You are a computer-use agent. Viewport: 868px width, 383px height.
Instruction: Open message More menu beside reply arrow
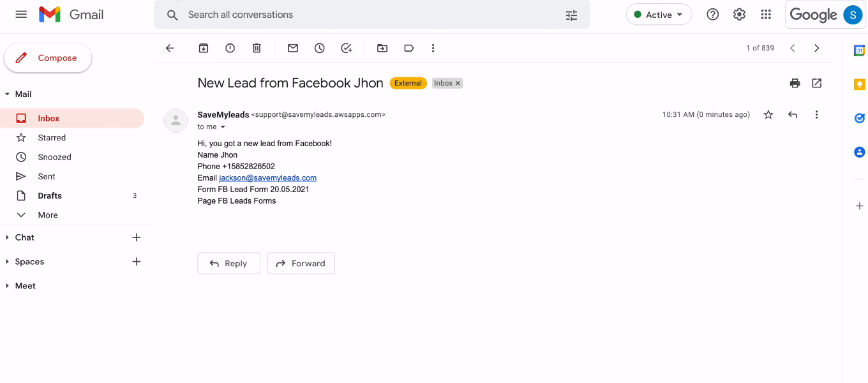click(x=816, y=115)
